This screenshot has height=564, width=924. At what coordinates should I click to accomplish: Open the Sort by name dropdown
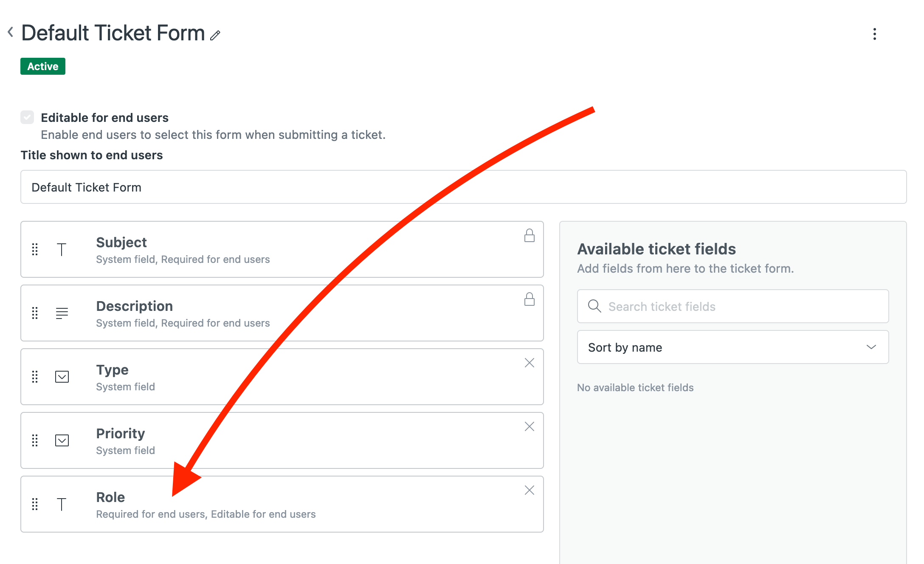(x=732, y=347)
